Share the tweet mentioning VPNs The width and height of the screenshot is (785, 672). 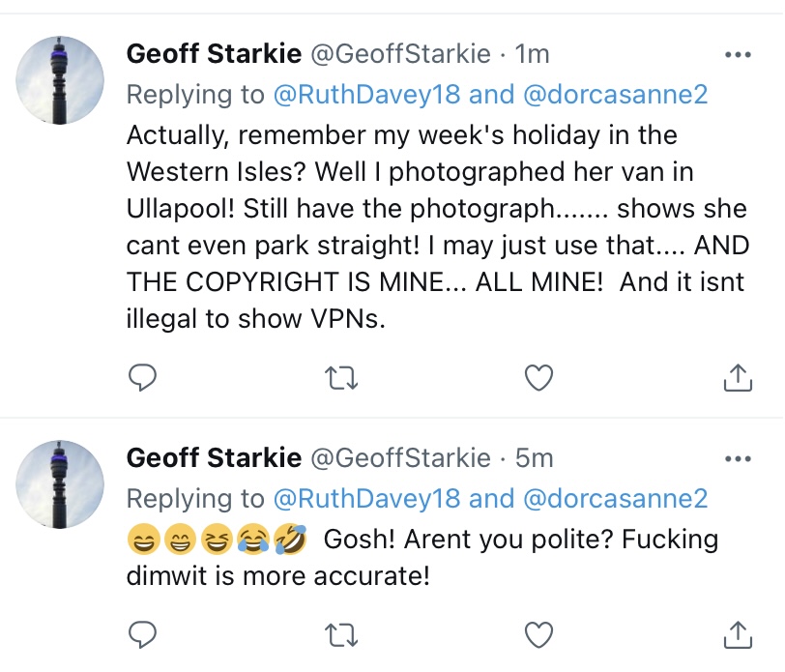point(738,378)
